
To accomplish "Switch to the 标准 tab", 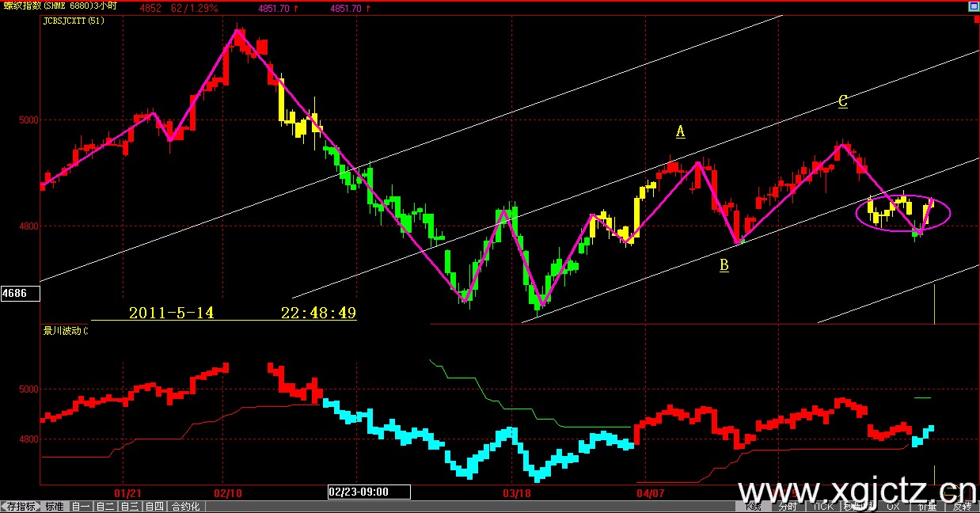I will (x=55, y=507).
